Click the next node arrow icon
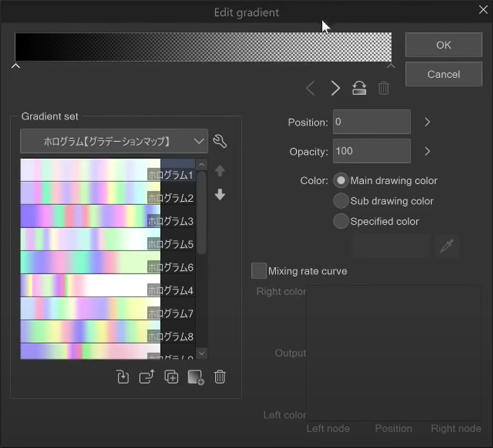Image resolution: width=493 pixels, height=448 pixels. [335, 88]
